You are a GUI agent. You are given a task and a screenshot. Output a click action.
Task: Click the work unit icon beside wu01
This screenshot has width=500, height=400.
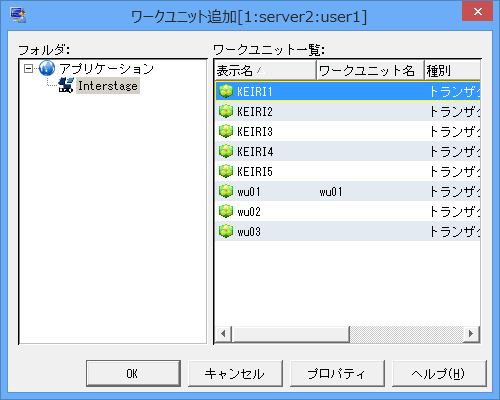(226, 191)
